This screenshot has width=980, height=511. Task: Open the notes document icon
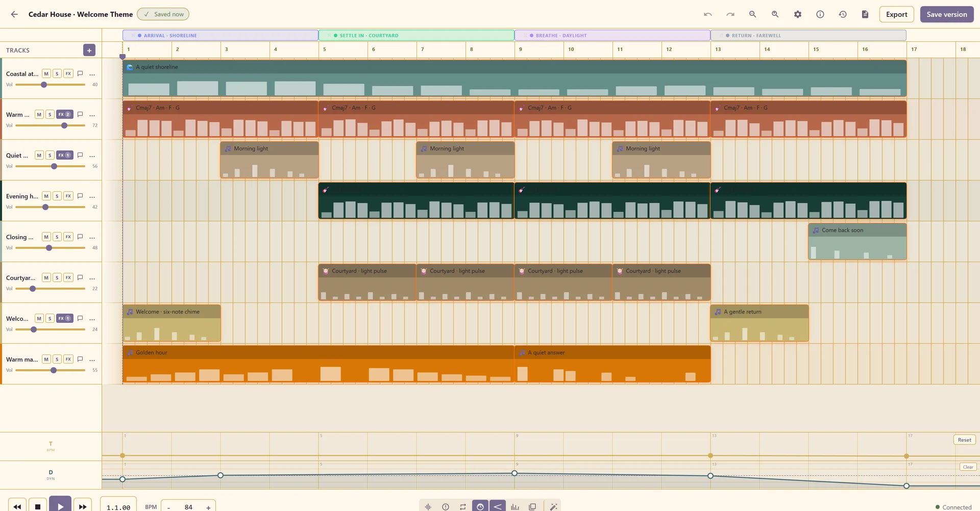coord(865,14)
